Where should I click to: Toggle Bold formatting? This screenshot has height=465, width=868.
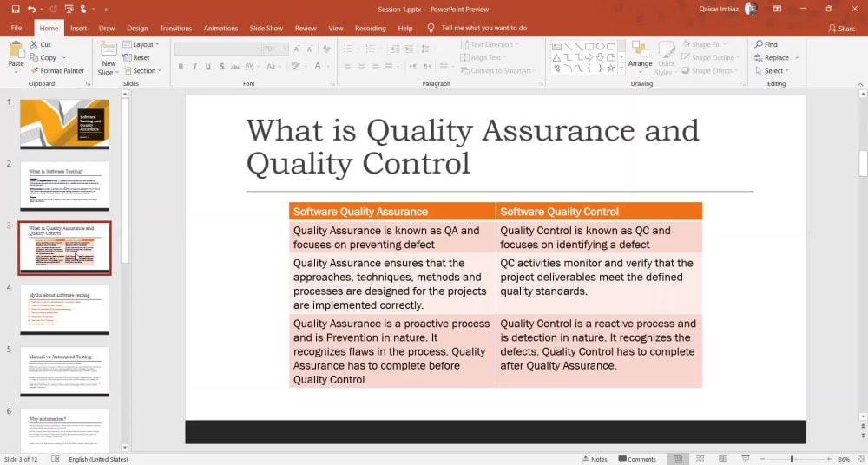(x=181, y=67)
